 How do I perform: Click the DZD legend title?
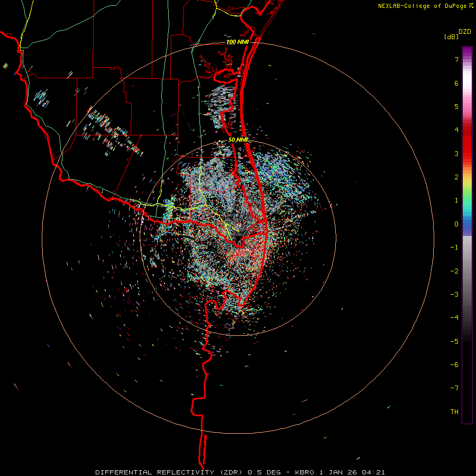coord(465,32)
